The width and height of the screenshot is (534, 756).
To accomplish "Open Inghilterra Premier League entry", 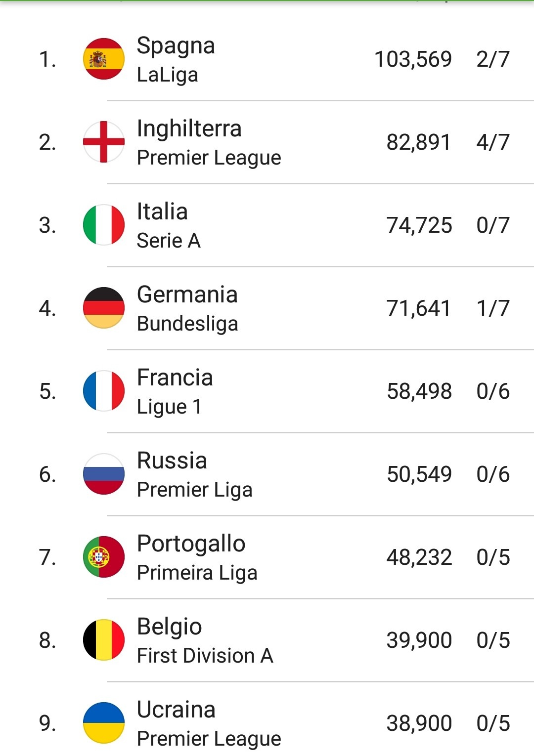I will pos(267,142).
